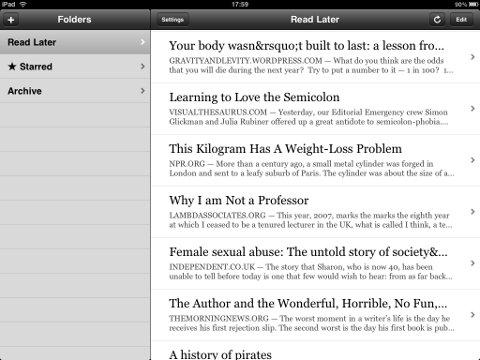Click chevron for 'Your body' article row
The image size is (480, 360).
click(x=472, y=57)
